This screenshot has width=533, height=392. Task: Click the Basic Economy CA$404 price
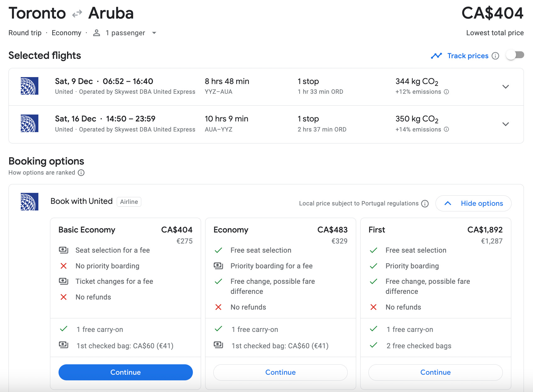(x=177, y=230)
